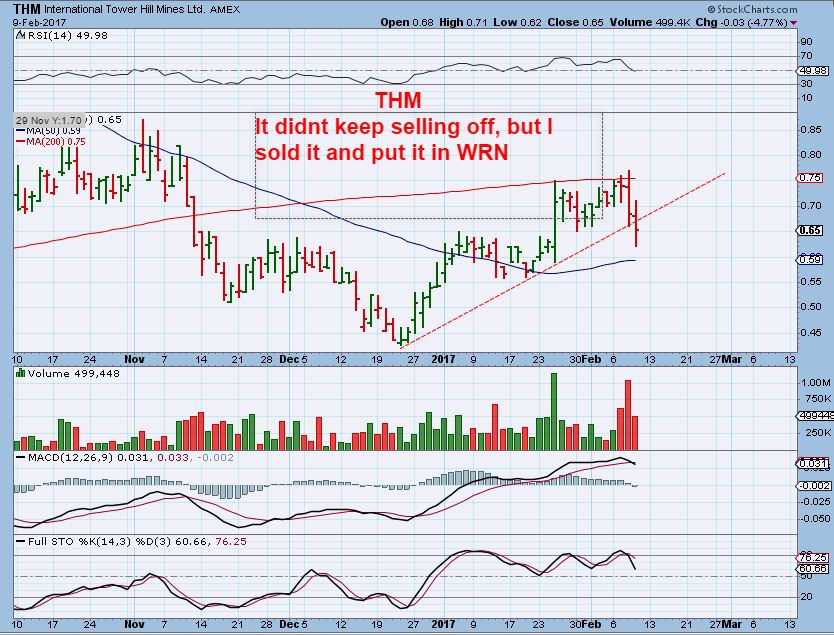
Task: Click the Open 0.68 value in header
Action: coord(407,22)
